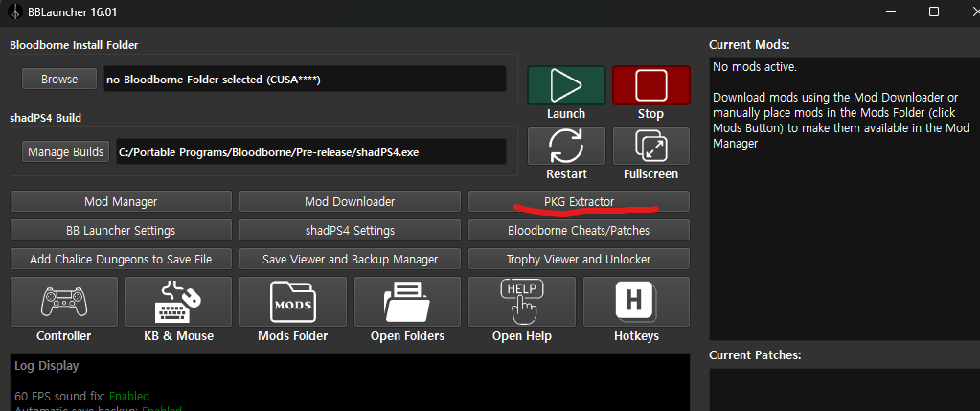The width and height of the screenshot is (980, 411).
Task: Launch Bloodborne with the play icon
Action: pos(566,85)
